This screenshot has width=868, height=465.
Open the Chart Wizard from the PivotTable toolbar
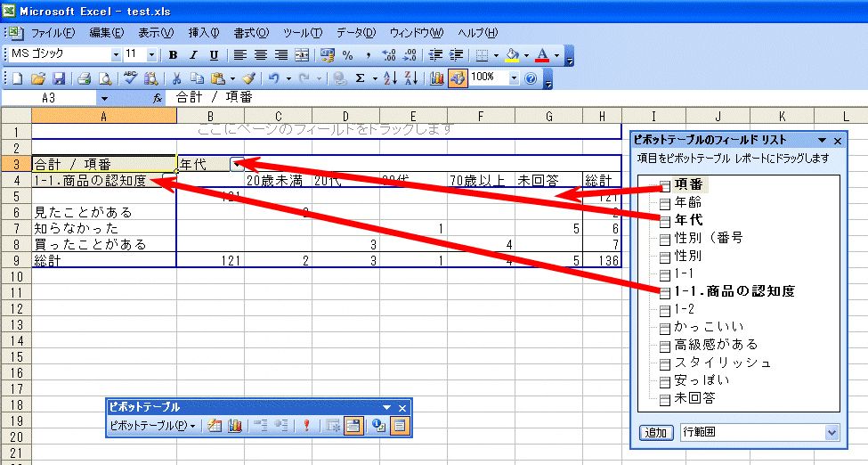coord(236,426)
